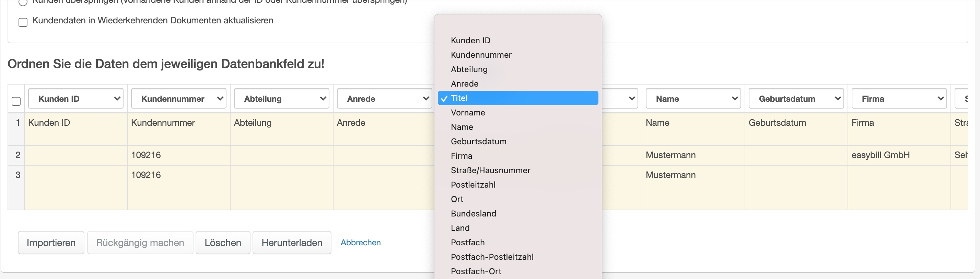Open the Anrede column mapping dropdown
This screenshot has width=980, height=279.
tap(384, 99)
